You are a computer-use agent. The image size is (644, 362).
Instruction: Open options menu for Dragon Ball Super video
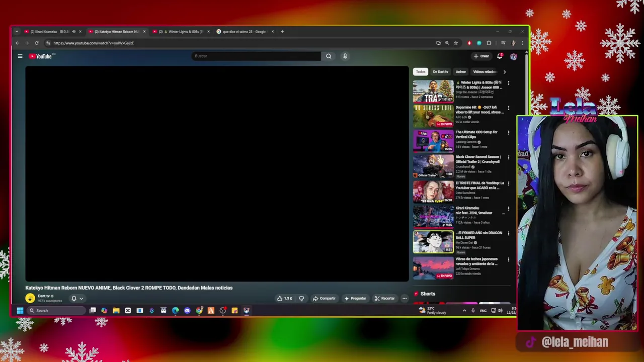pyautogui.click(x=508, y=233)
